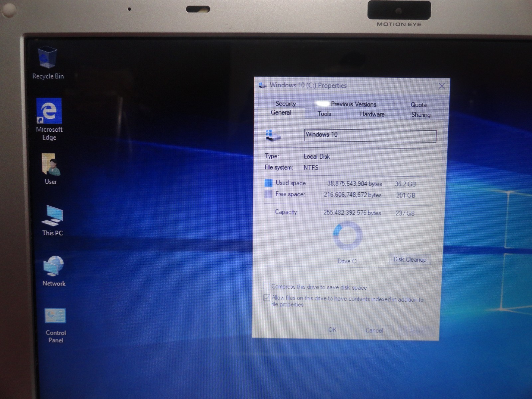
Task: Switch to the Quota tab
Action: point(419,105)
